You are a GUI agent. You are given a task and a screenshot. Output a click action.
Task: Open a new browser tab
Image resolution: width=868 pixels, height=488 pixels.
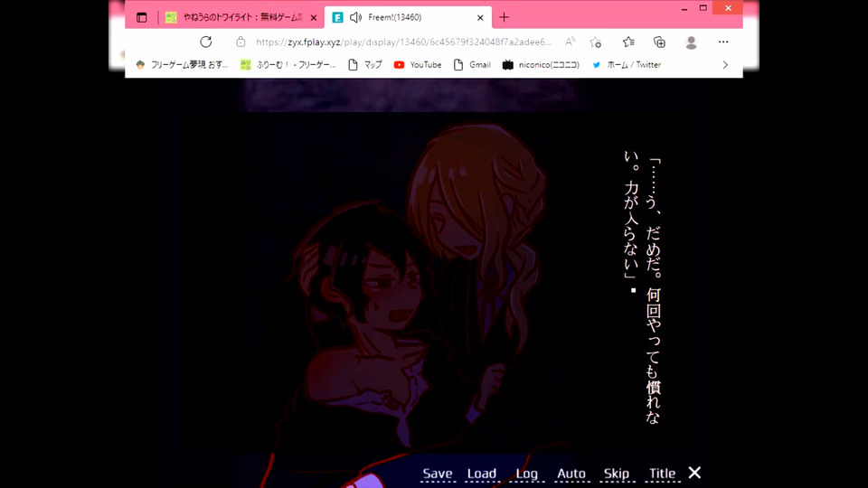pyautogui.click(x=504, y=18)
